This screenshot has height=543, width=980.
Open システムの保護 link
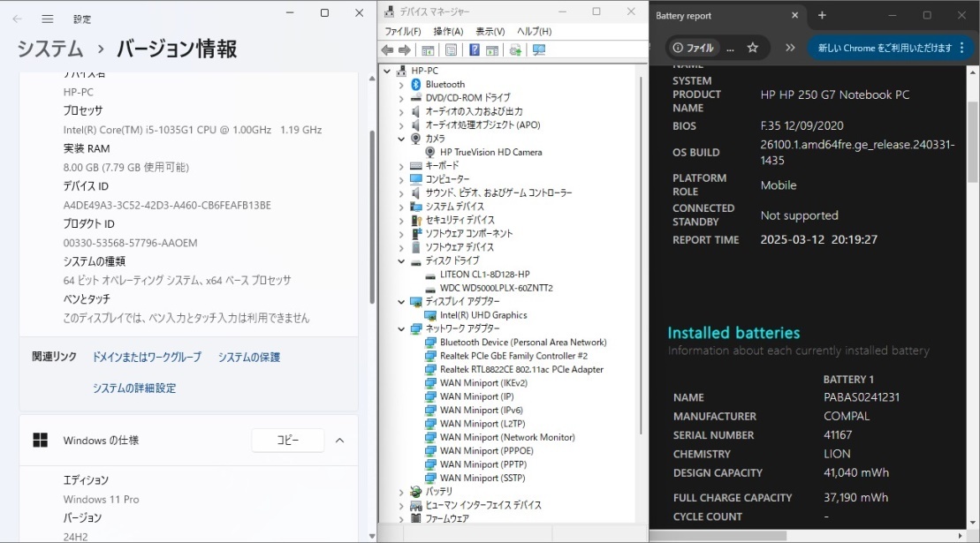click(248, 357)
